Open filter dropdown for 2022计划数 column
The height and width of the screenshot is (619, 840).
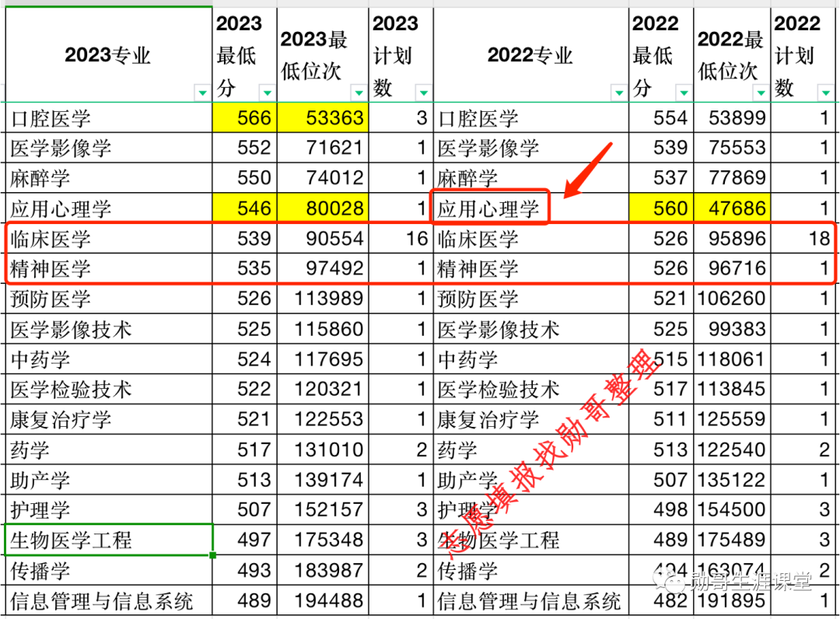[825, 93]
